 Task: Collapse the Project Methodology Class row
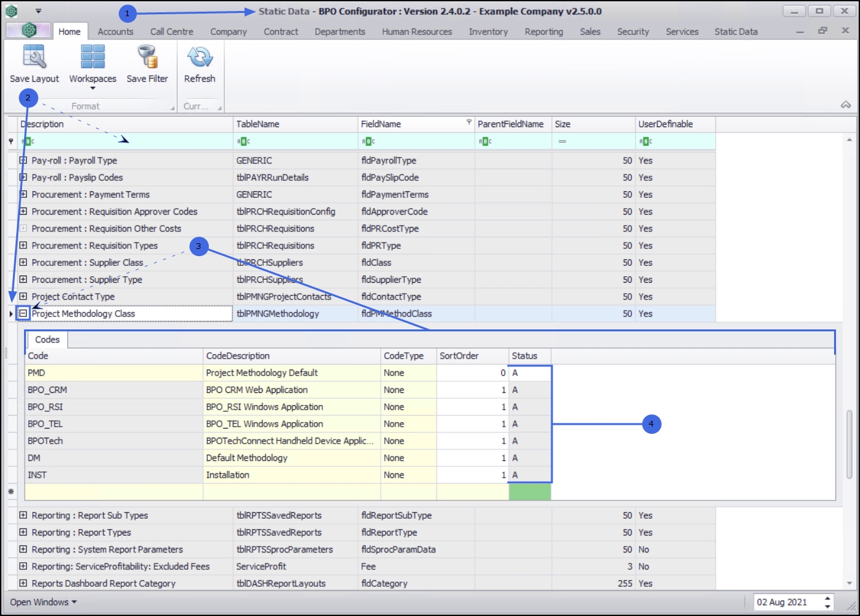coord(23,313)
